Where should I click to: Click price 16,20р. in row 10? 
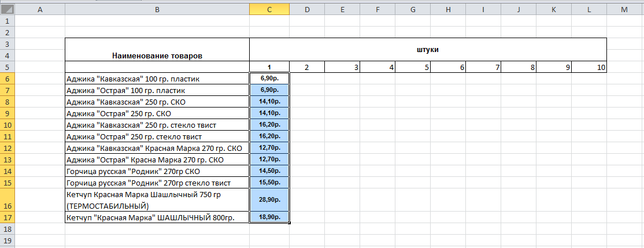(x=269, y=125)
